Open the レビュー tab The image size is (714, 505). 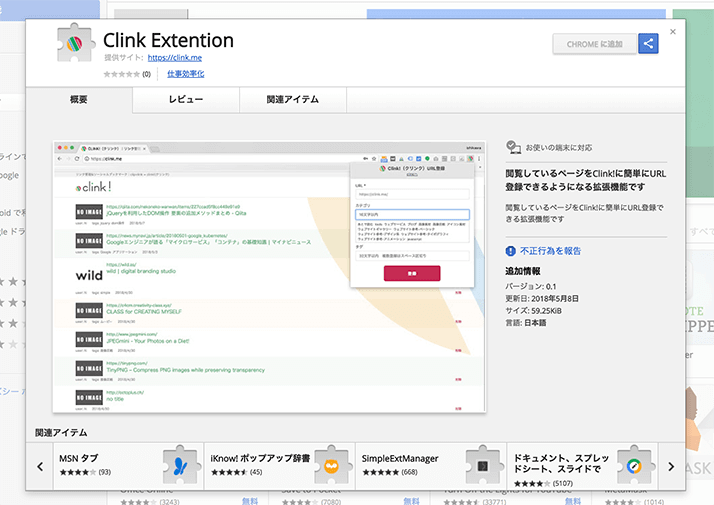pyautogui.click(x=186, y=99)
